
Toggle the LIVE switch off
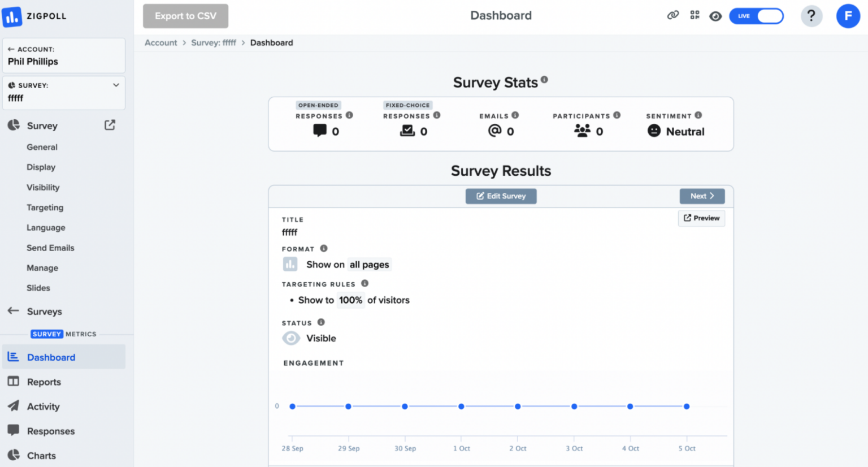[756, 16]
